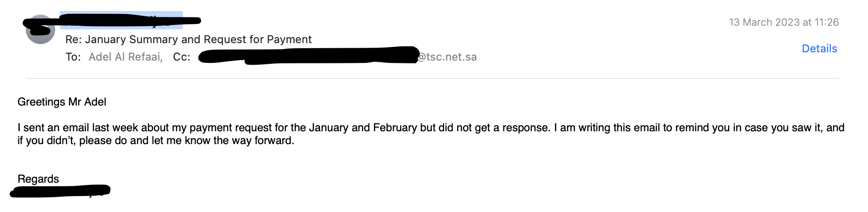Click the sender's round avatar icon
The width and height of the screenshot is (868, 212).
(40, 29)
